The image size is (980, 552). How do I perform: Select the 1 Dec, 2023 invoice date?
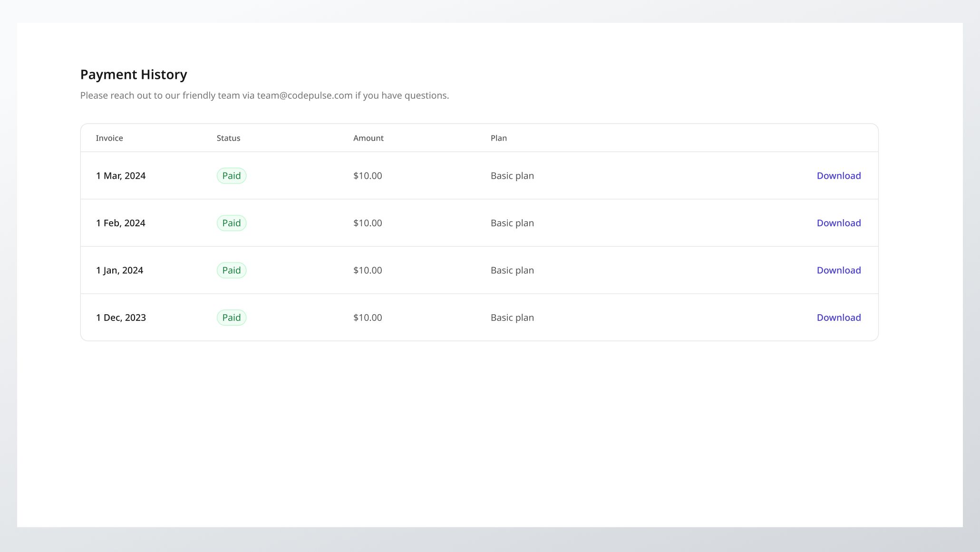point(121,318)
